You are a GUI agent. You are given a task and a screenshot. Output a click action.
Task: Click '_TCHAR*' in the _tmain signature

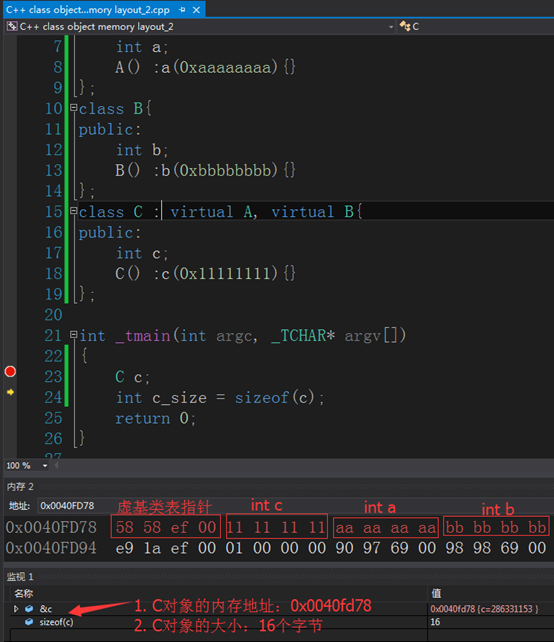[x=303, y=336]
